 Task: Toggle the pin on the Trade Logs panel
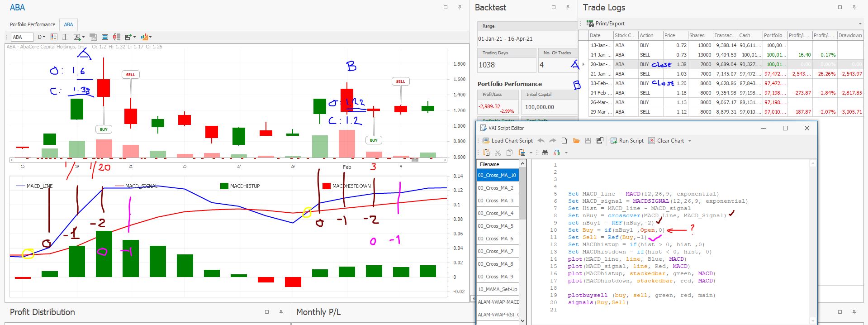pos(854,7)
